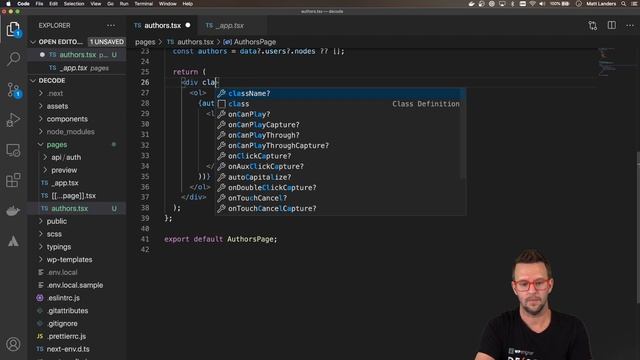Open .env.local.sample file

pyautogui.click(x=77, y=285)
